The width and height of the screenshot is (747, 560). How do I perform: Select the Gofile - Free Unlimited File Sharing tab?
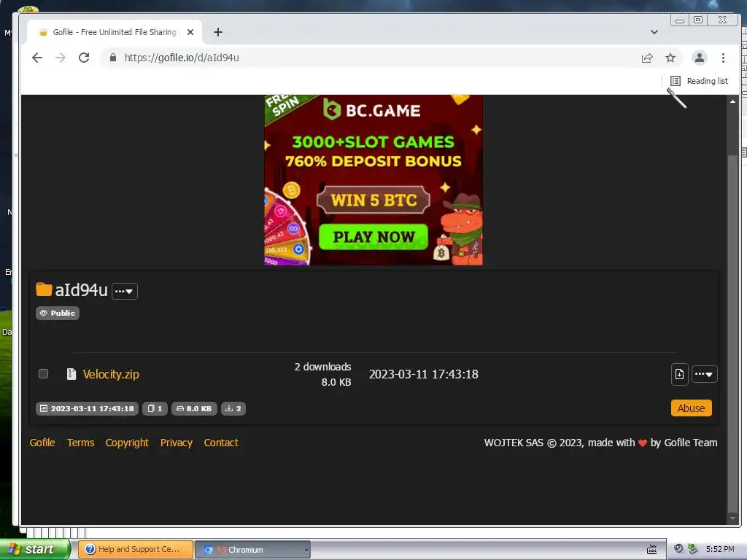point(115,32)
